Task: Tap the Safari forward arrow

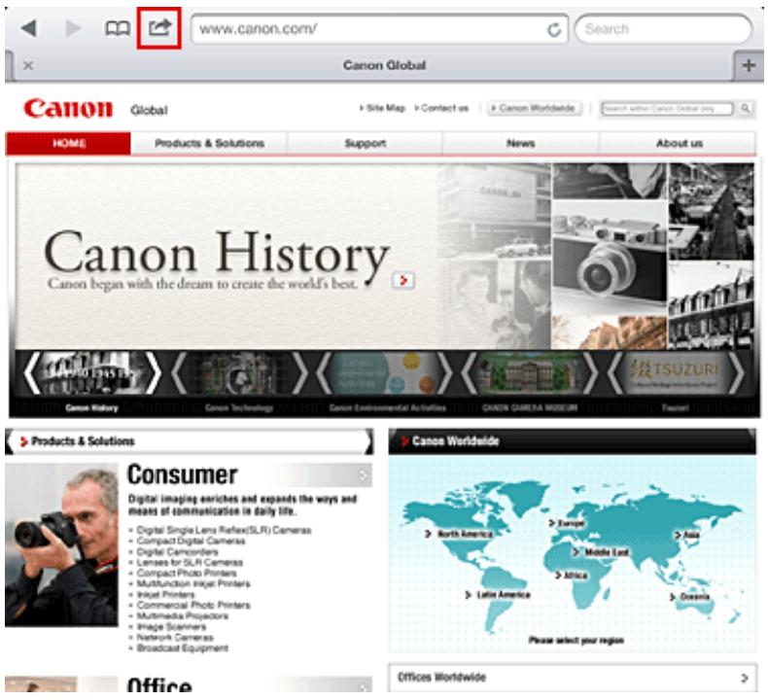Action: [73, 28]
